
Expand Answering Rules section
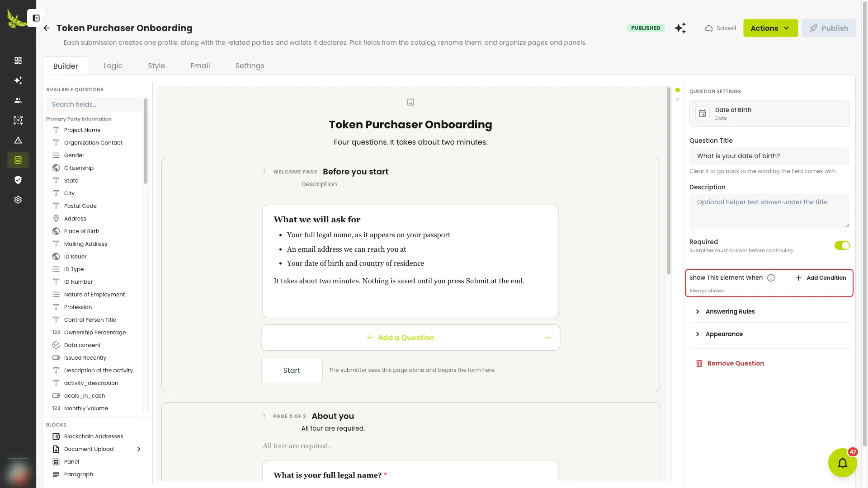pos(769,311)
